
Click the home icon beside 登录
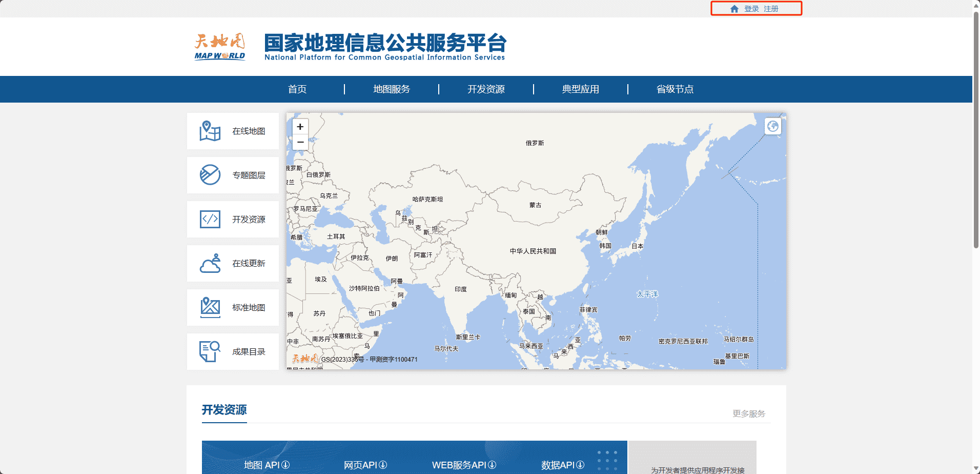pyautogui.click(x=734, y=9)
